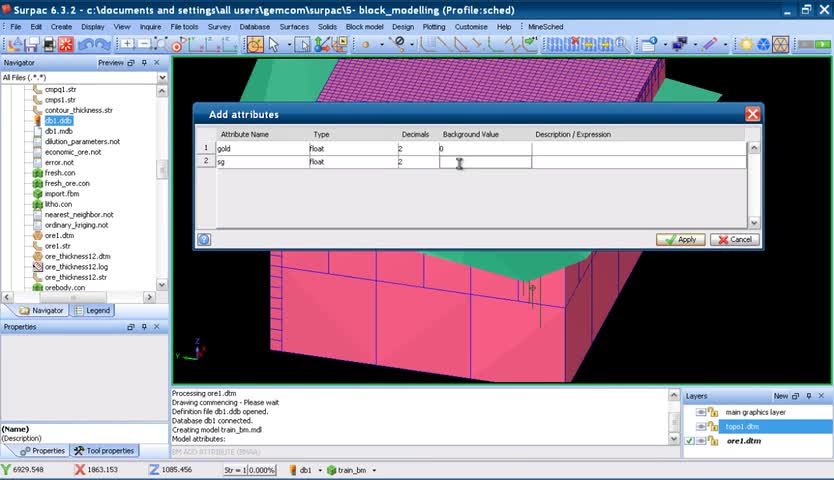Switch to the Tool properties tab
The height and width of the screenshot is (480, 834).
click(x=104, y=451)
